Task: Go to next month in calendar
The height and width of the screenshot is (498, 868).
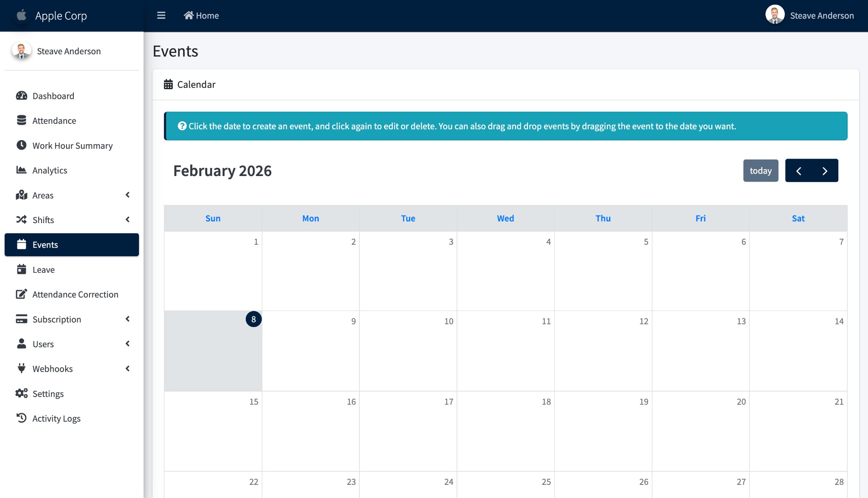Action: 825,171
